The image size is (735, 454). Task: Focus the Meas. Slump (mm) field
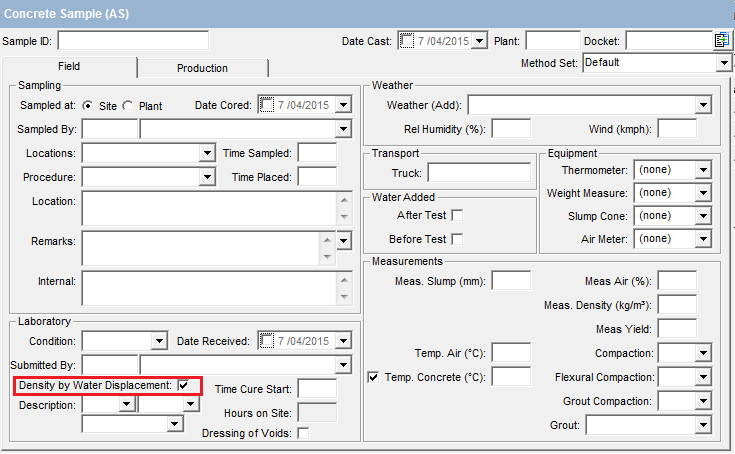[510, 281]
